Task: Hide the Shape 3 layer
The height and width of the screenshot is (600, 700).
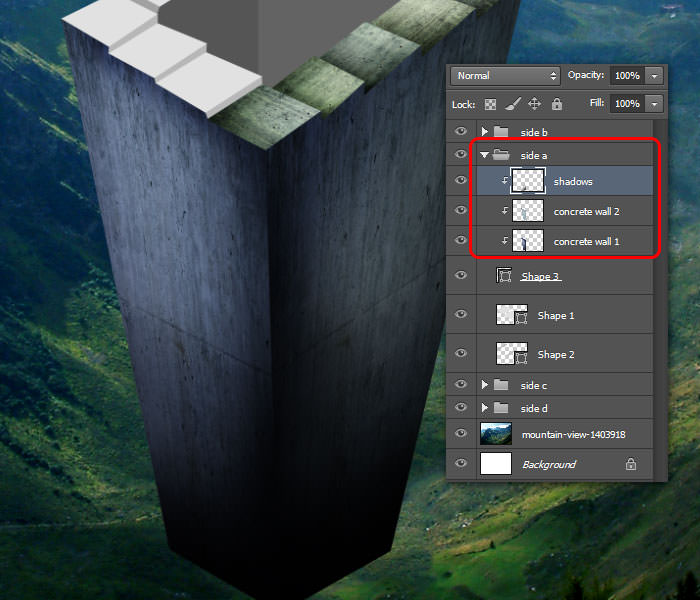Action: tap(461, 275)
